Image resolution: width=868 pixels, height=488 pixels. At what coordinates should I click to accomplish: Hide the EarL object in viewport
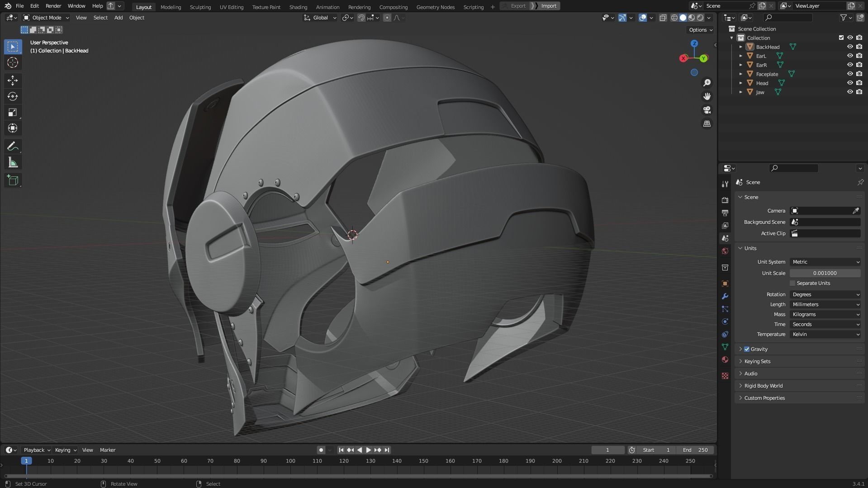(x=850, y=56)
